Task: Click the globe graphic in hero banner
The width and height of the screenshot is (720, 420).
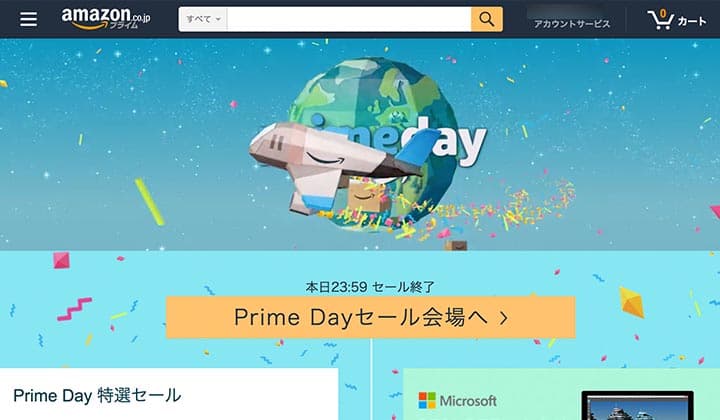Action: 374,143
